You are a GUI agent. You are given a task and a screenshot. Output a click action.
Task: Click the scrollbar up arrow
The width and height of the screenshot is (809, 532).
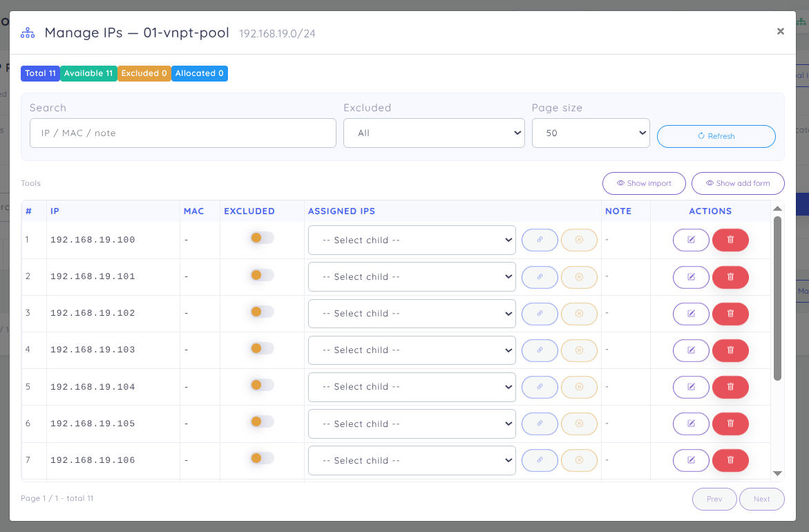[777, 209]
